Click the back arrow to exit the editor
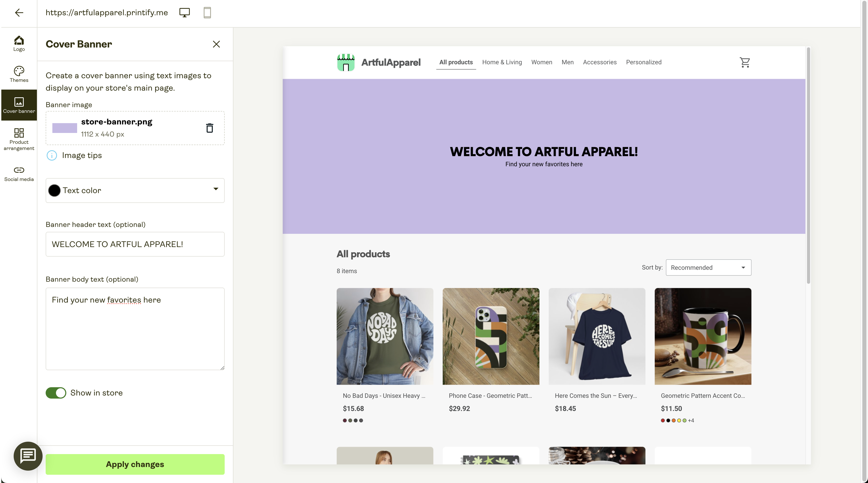The image size is (868, 483). [19, 13]
